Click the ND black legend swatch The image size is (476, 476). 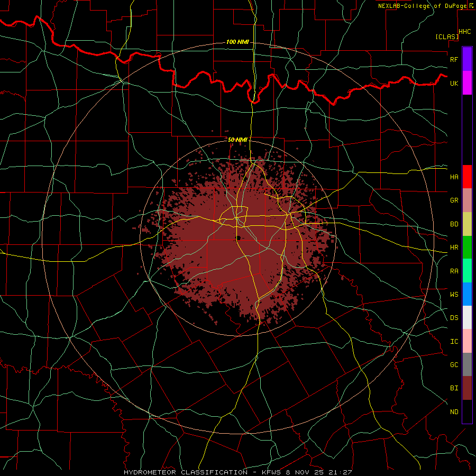467,411
